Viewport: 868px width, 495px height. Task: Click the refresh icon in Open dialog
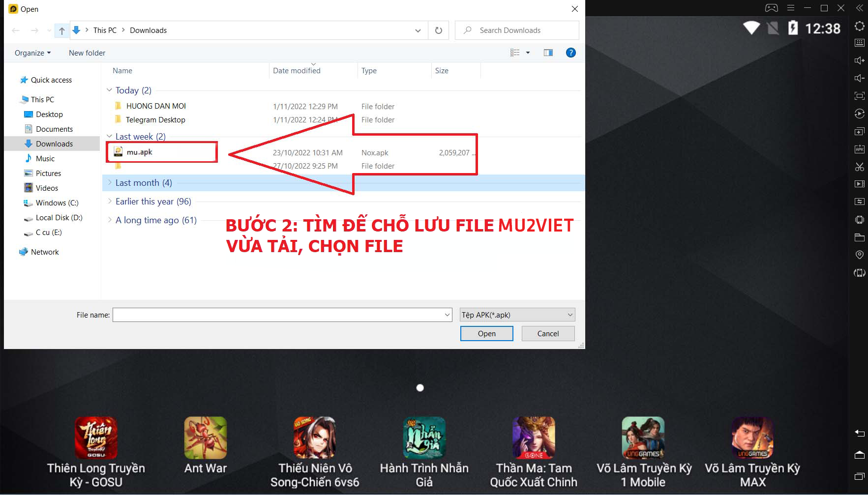click(x=439, y=30)
